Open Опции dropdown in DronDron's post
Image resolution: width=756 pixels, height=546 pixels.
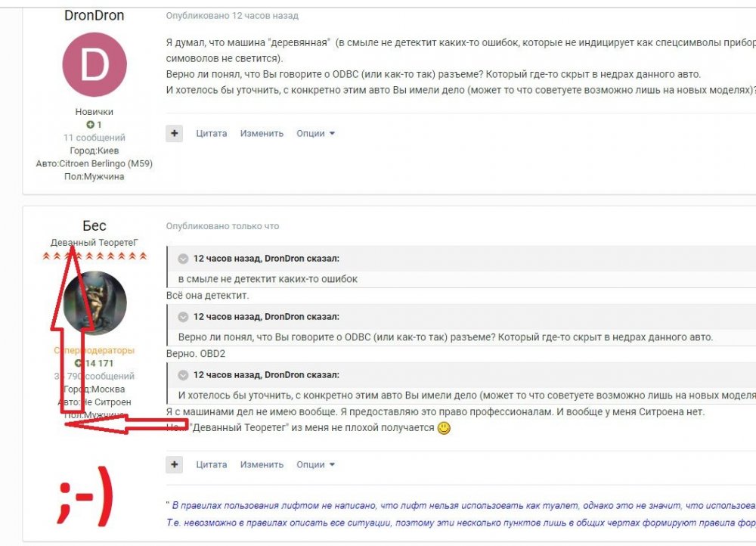(315, 133)
